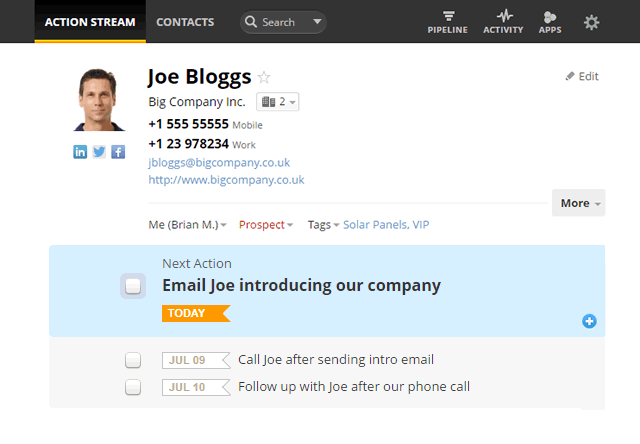Open Joe's Facebook profile icon
This screenshot has height=444, width=640.
118,152
